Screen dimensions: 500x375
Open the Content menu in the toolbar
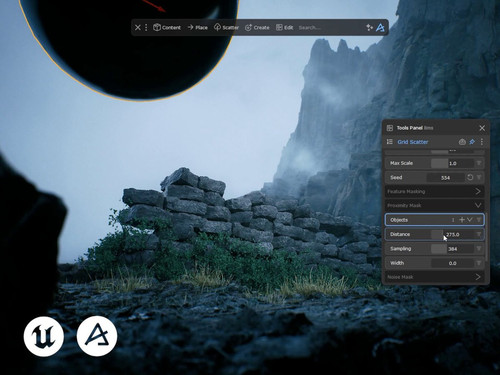tap(167, 27)
